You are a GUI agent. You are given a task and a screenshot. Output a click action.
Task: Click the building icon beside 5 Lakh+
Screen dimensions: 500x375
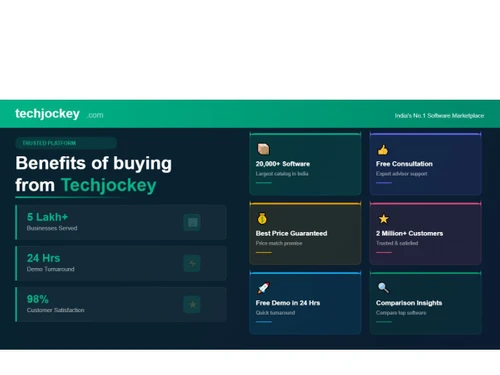(192, 222)
